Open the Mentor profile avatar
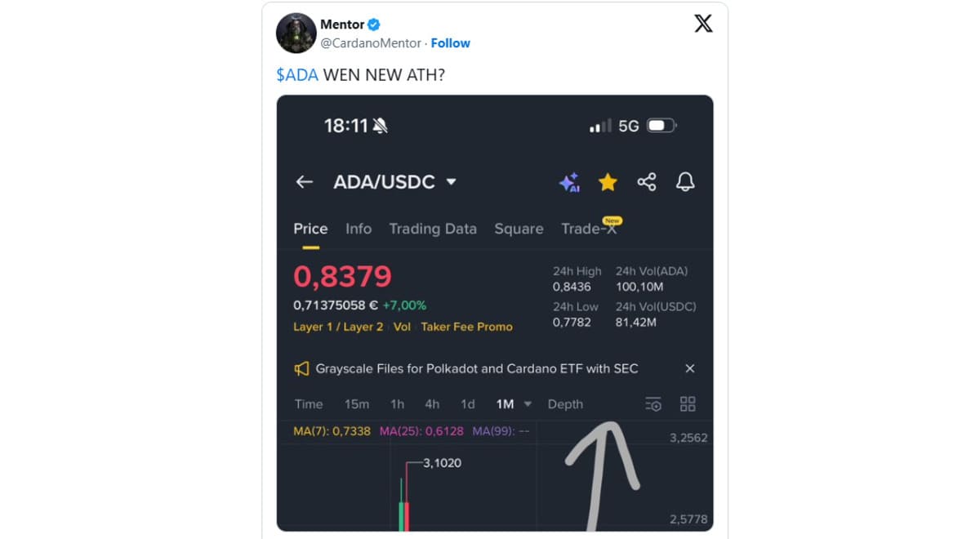The width and height of the screenshot is (980, 539). 296,33
